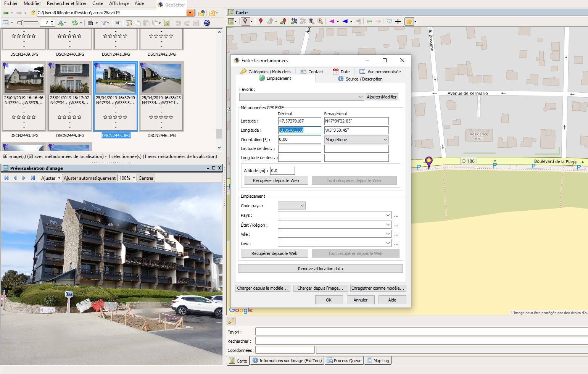Viewport: 588px width, 374px height.
Task: Click the red map marker pin icon
Action: click(261, 21)
